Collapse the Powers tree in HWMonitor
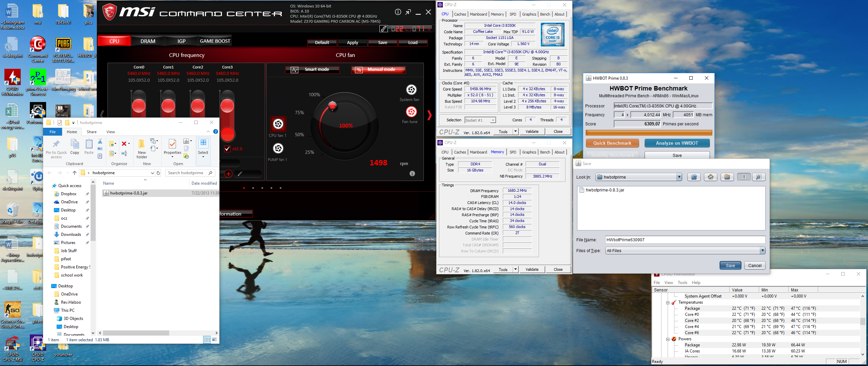Screen dimensions: 868x366 (668, 339)
